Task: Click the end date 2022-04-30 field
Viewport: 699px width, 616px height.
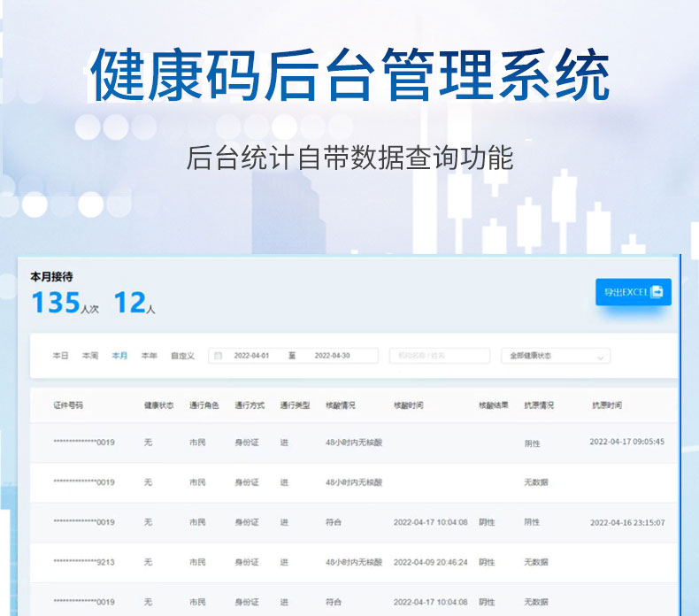Action: pyautogui.click(x=332, y=356)
